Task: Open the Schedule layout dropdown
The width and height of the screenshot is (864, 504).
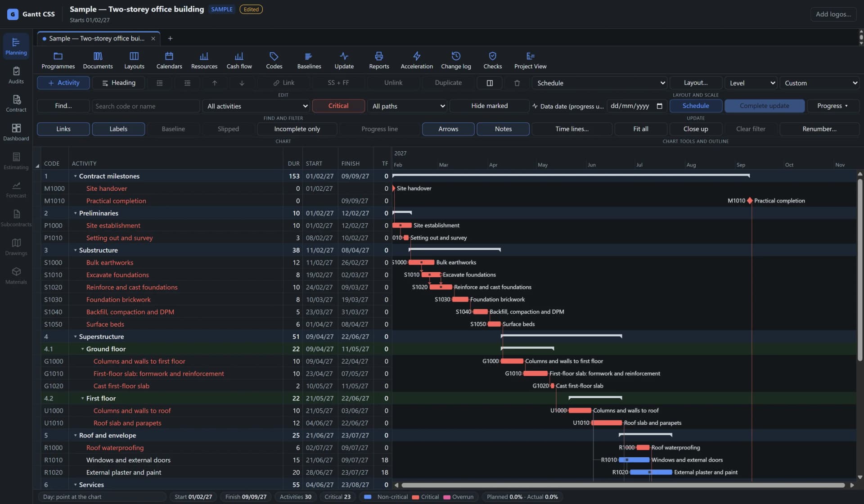Action: coord(600,83)
